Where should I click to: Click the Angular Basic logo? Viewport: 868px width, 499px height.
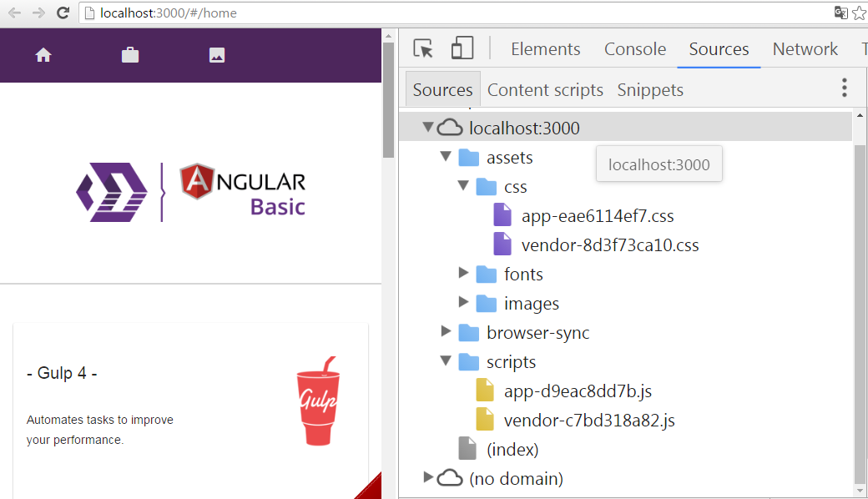[x=191, y=192]
